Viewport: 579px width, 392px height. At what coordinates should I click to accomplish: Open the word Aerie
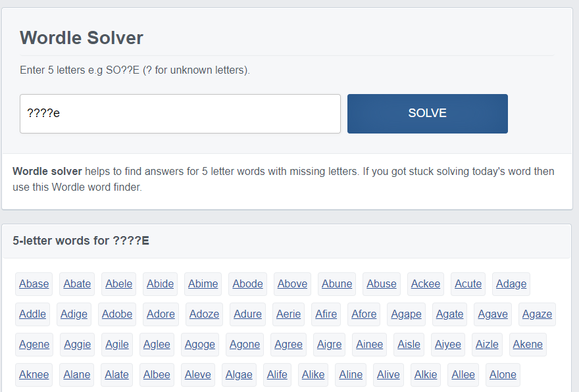(288, 314)
